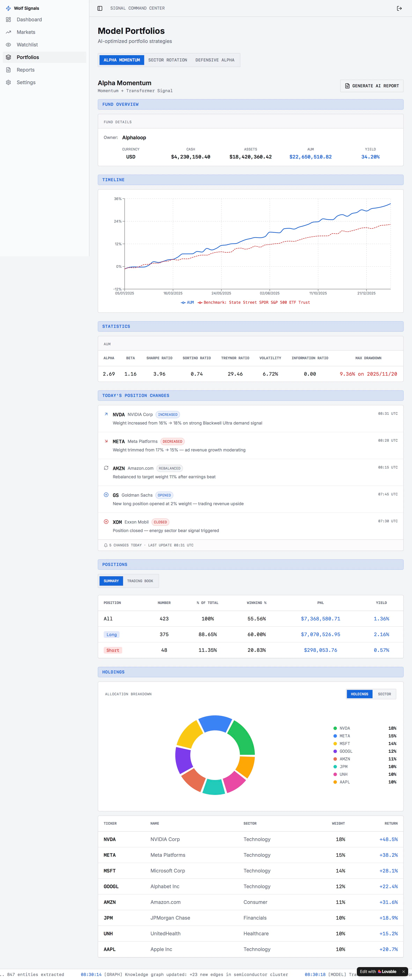Click the META decreased arrow icon
Screen dimensions: 412x980
coord(106,441)
